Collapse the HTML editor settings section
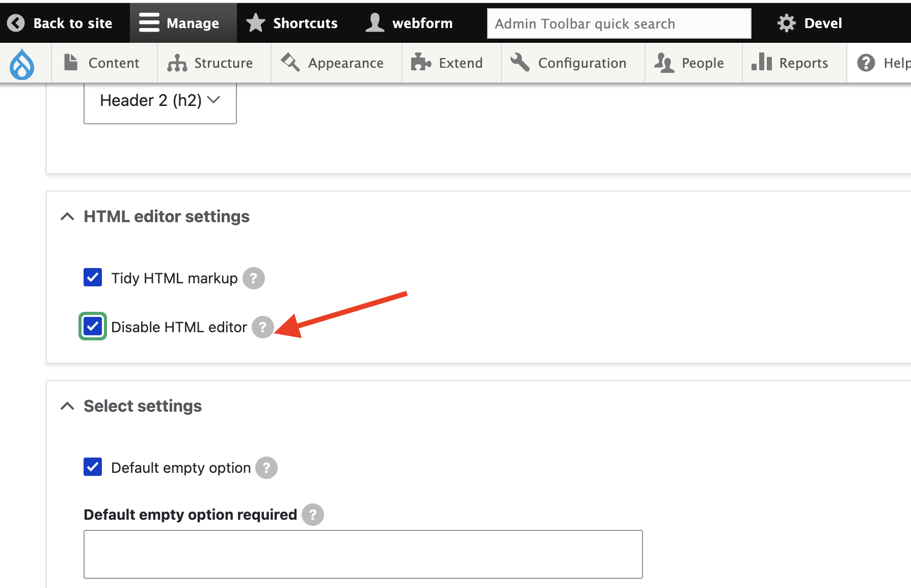Image resolution: width=911 pixels, height=588 pixels. tap(155, 217)
